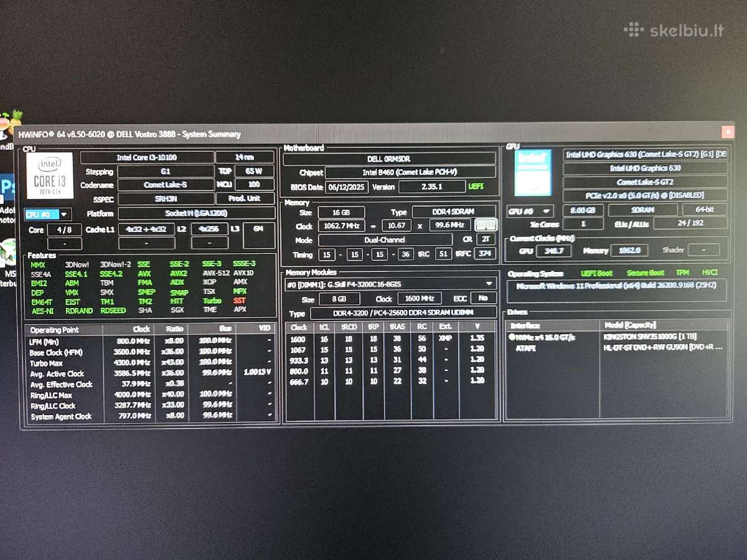Click the Intel B460 chipset field

[x=410, y=172]
